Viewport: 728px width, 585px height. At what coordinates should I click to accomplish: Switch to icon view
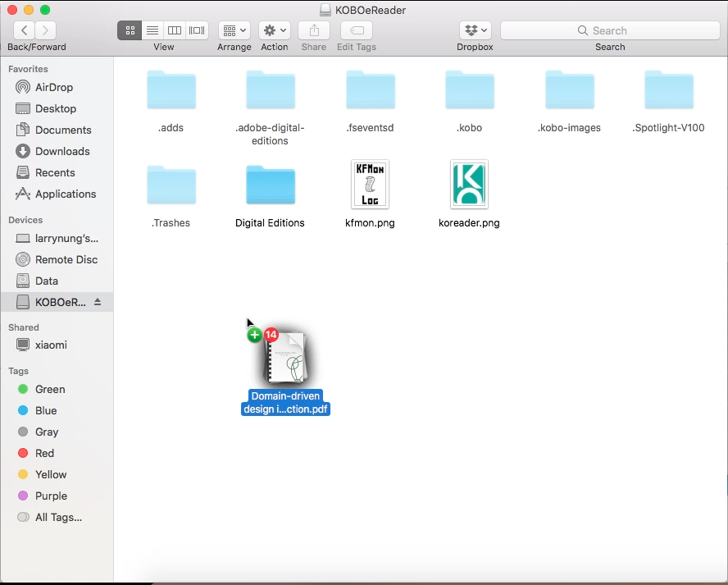(130, 30)
